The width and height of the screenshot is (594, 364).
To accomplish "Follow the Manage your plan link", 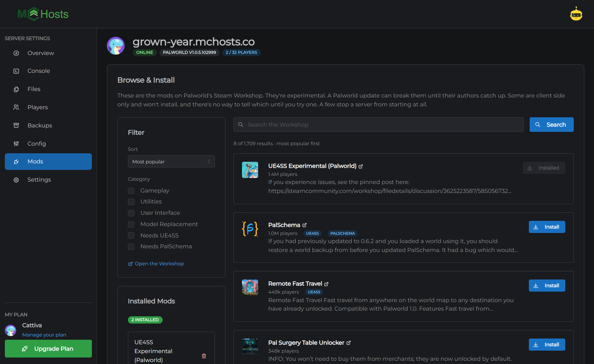I will [x=44, y=335].
